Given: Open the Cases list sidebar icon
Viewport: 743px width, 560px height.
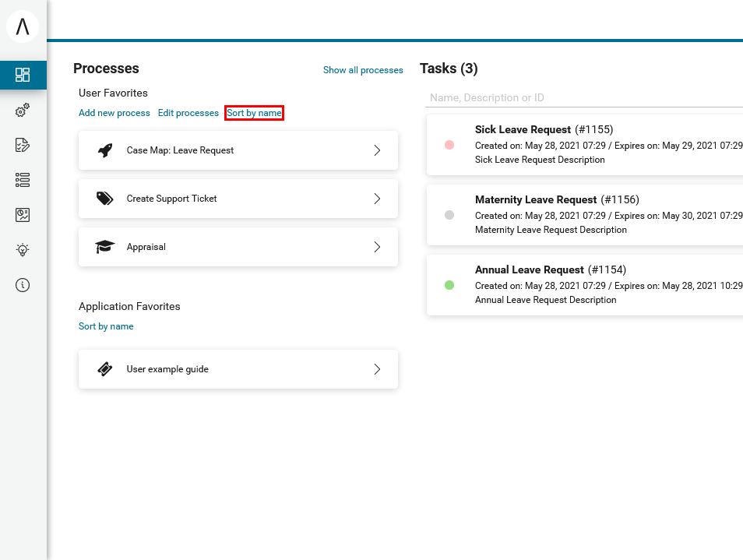Looking at the screenshot, I should 23,180.
